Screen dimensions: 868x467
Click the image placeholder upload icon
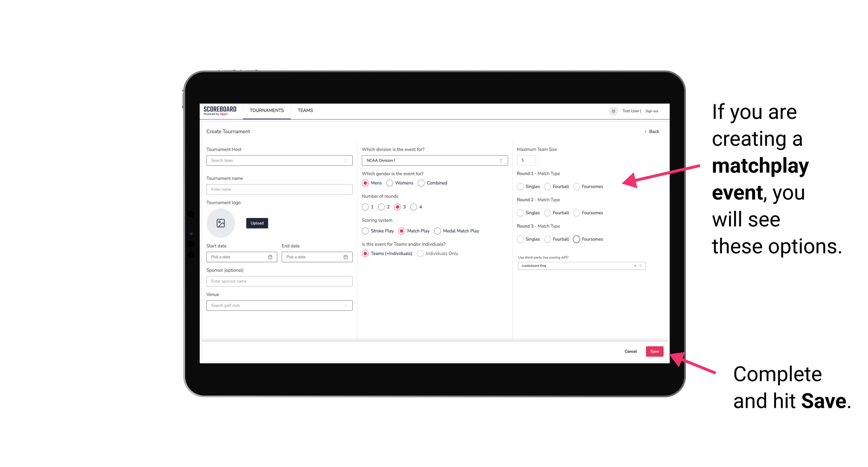point(221,223)
